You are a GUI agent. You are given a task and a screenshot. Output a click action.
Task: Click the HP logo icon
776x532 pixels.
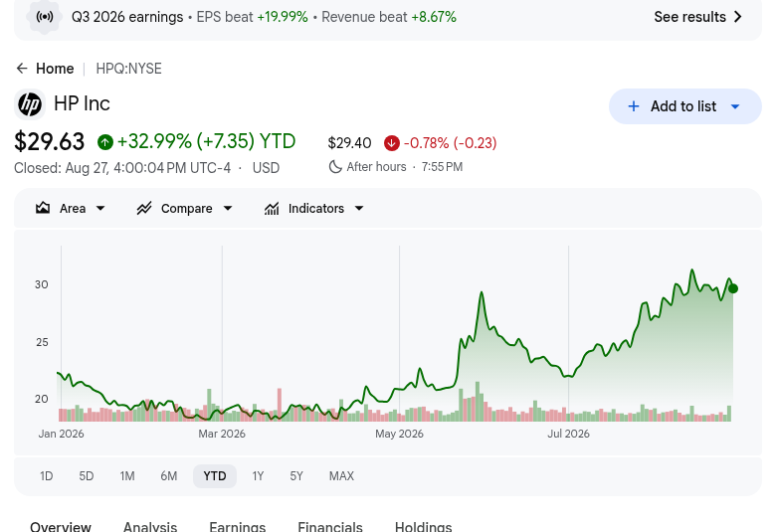click(30, 104)
